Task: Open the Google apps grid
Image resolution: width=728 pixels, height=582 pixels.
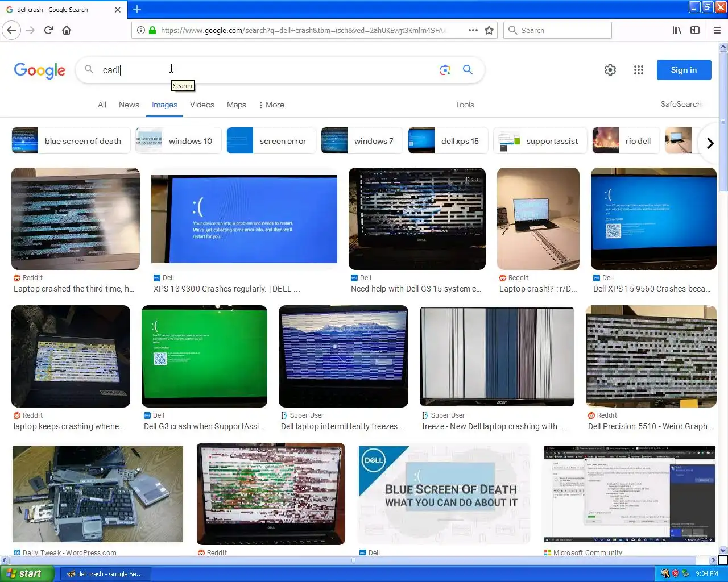Action: [639, 70]
